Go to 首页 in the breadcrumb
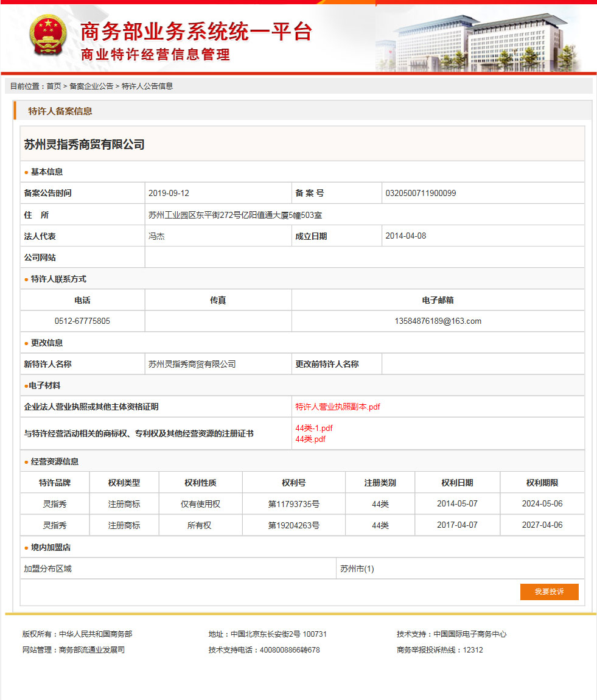 point(54,86)
